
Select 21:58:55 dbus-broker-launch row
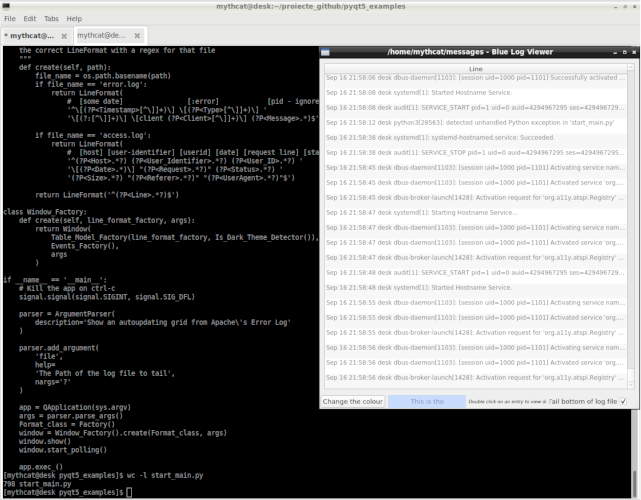[x=476, y=333]
